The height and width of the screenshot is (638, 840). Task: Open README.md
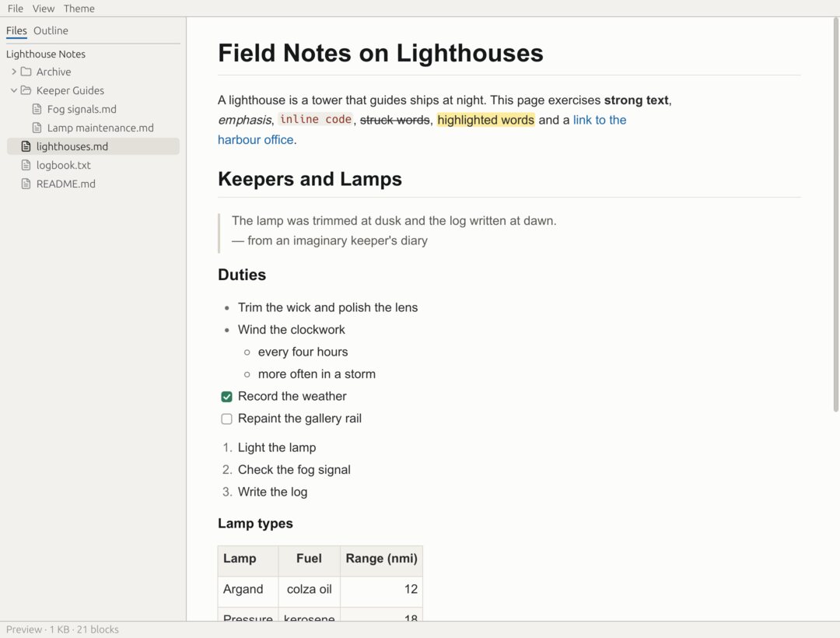pyautogui.click(x=66, y=184)
